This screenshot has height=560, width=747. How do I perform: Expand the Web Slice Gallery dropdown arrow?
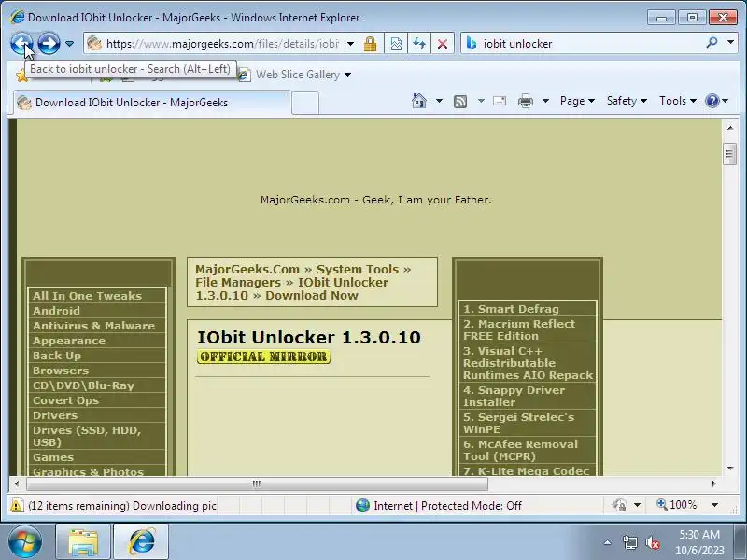[x=347, y=75]
